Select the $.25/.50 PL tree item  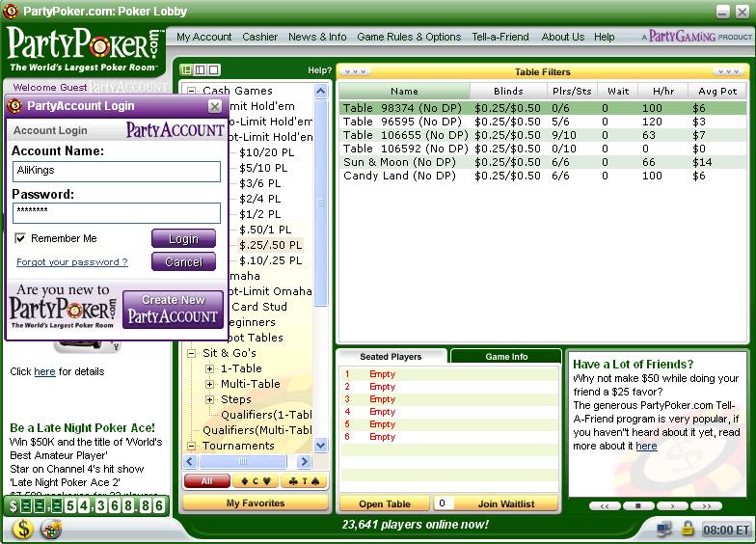tap(270, 245)
